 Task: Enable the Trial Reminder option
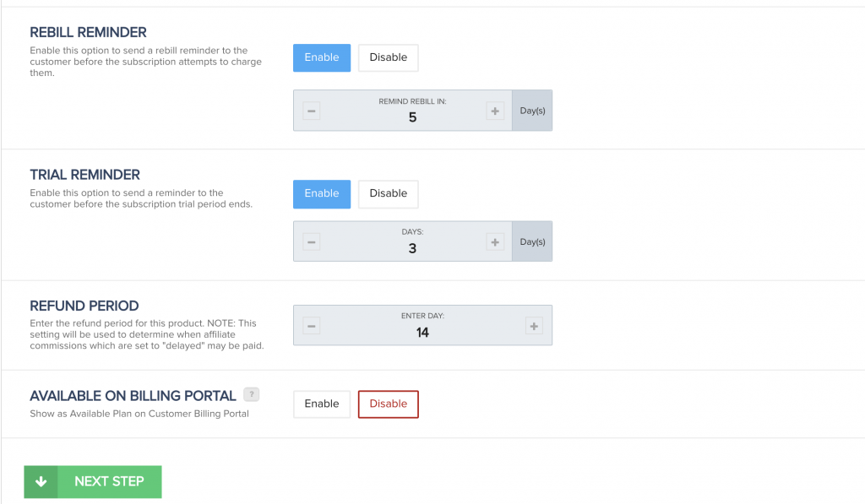322,193
